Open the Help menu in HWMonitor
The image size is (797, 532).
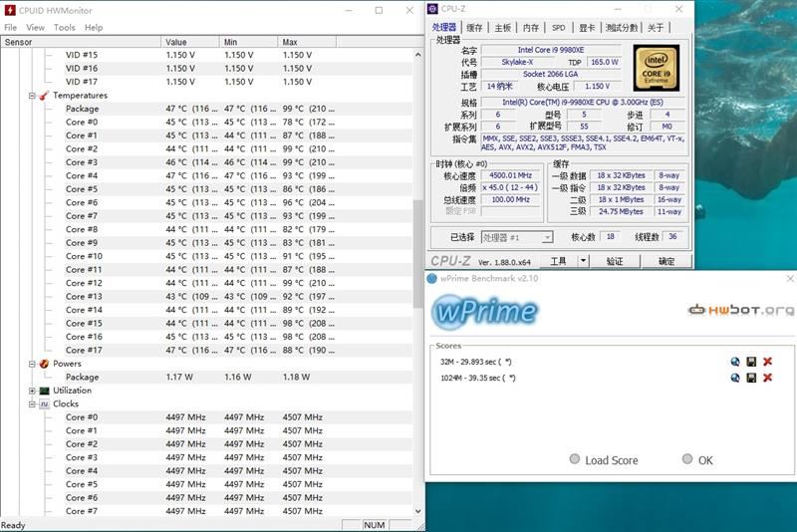click(94, 28)
